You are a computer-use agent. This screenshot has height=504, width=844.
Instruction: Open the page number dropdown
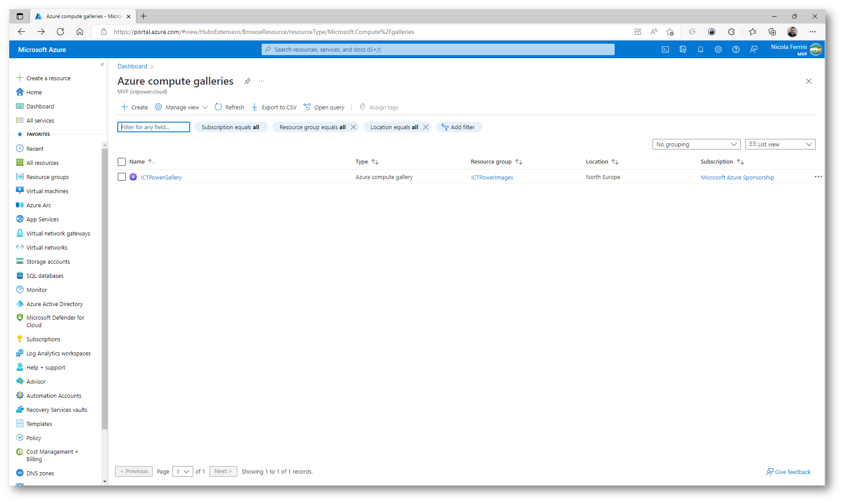[183, 471]
